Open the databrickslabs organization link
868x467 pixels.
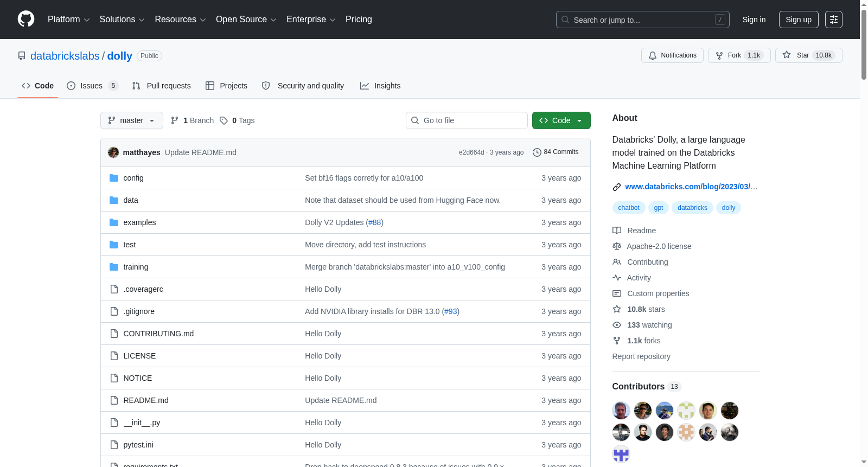click(x=65, y=56)
